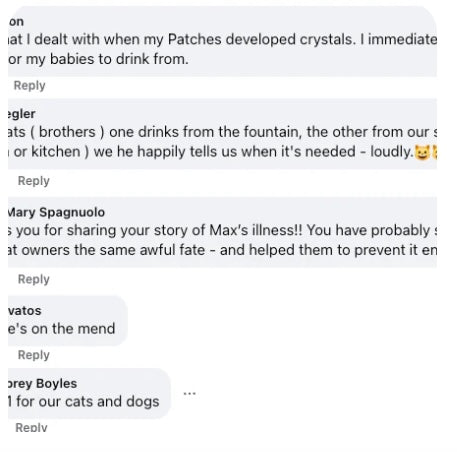
Task: Reply to the Patches crystals comment
Action: pyautogui.click(x=29, y=85)
